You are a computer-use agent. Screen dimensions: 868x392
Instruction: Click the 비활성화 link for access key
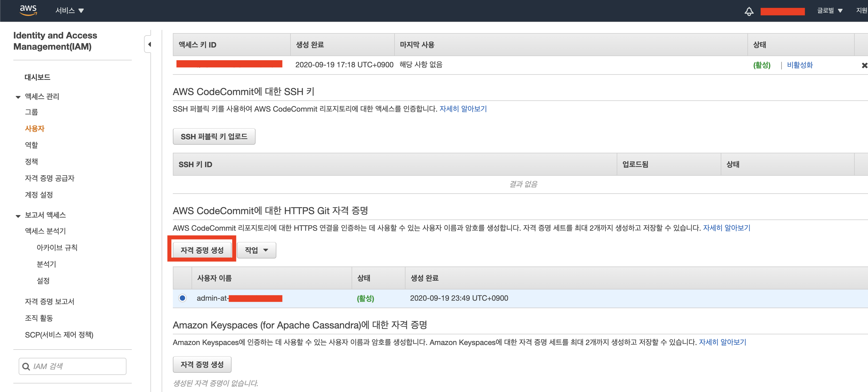800,65
